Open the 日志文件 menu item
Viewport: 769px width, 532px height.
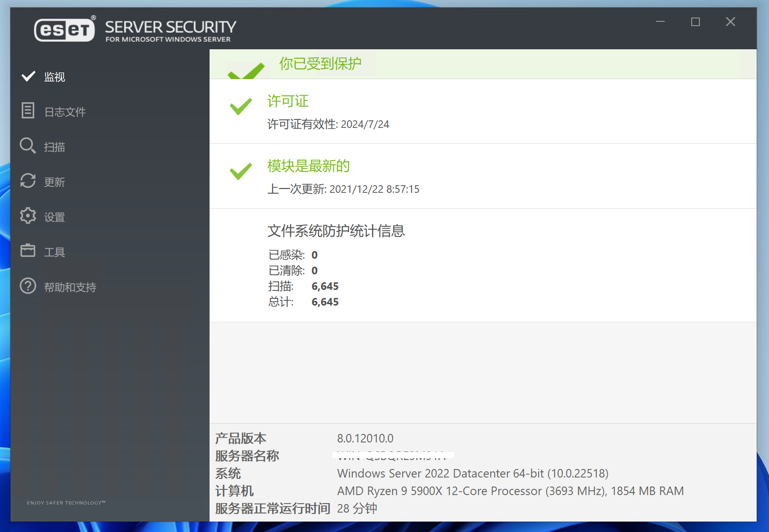[x=65, y=112]
